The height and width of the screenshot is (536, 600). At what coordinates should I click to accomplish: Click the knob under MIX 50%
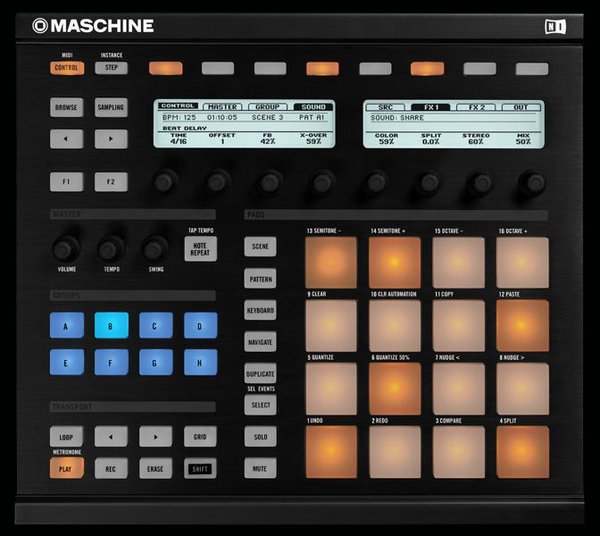pyautogui.click(x=532, y=182)
